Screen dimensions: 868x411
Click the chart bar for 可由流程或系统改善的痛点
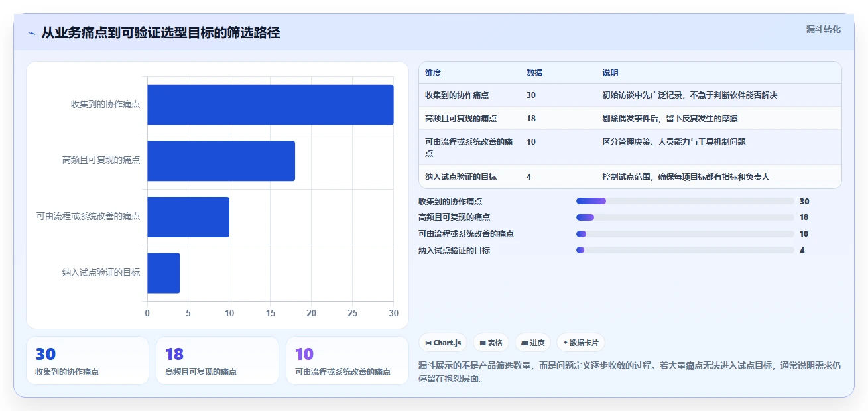pyautogui.click(x=188, y=217)
